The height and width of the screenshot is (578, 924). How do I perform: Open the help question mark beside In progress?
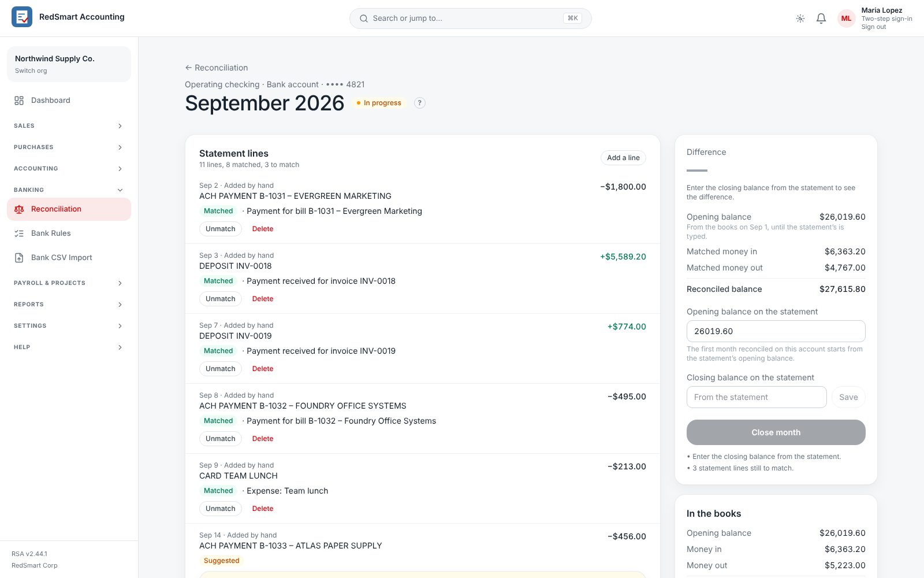click(420, 103)
